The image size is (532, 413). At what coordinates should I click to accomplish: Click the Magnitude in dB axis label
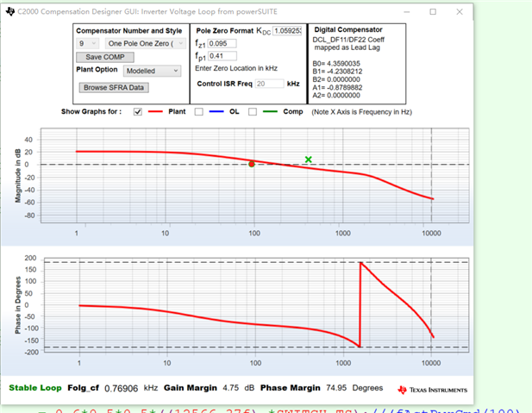click(x=17, y=176)
